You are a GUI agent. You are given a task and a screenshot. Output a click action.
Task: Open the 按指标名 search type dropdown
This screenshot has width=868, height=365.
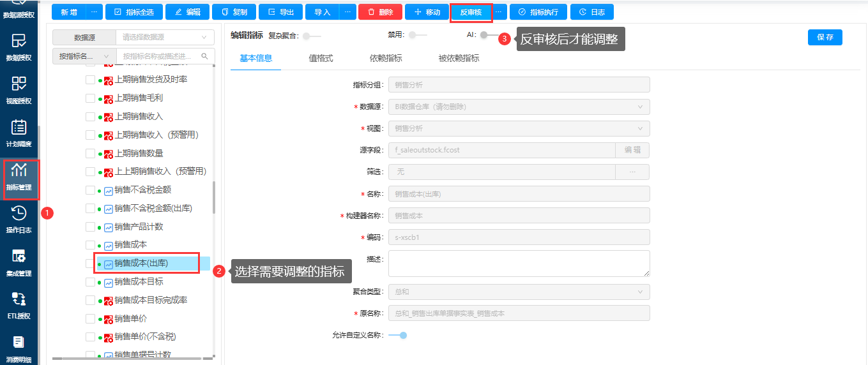tap(84, 56)
